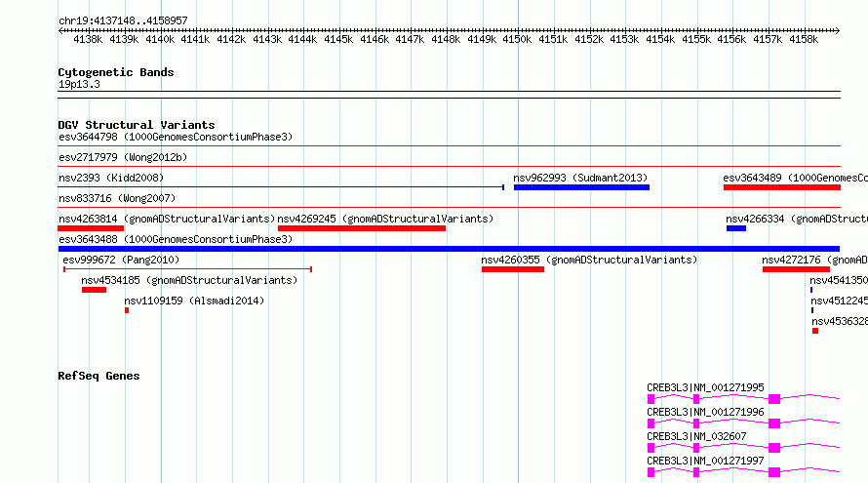Click the chr19:4137148..4158957 coordinates label

pos(123,20)
